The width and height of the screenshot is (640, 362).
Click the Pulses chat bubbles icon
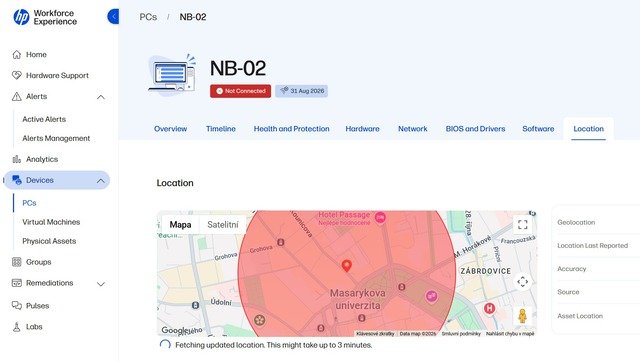(17, 306)
